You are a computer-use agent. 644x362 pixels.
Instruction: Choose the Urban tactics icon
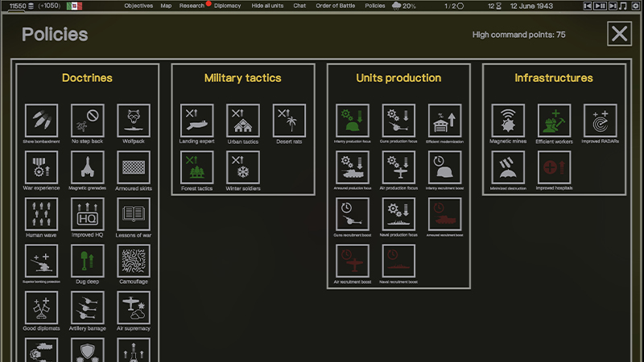coord(243,120)
